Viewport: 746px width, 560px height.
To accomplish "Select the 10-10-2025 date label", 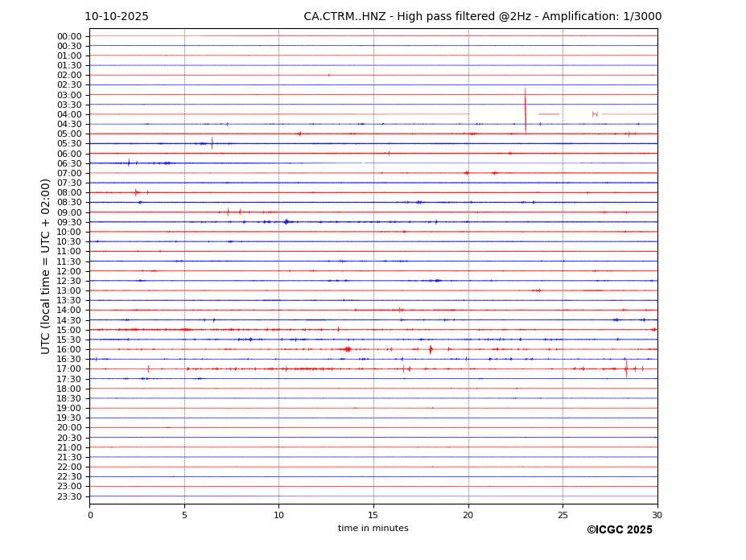I will 117,17.
